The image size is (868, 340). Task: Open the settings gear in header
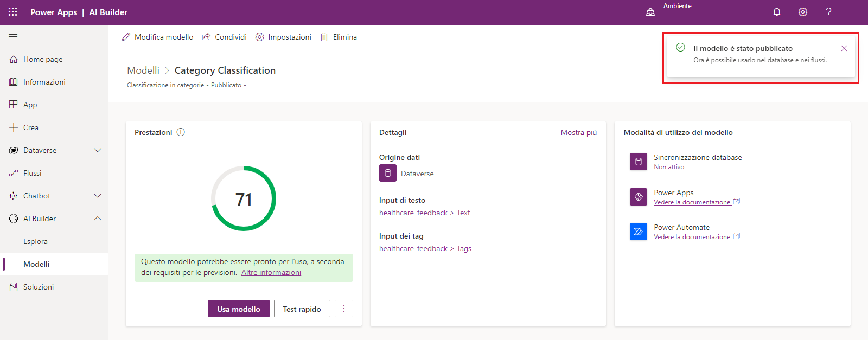click(x=803, y=12)
